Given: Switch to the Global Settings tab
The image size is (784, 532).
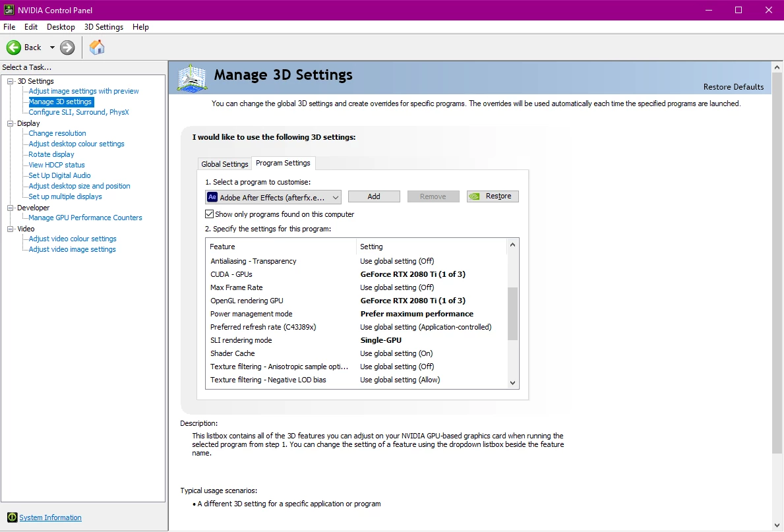Looking at the screenshot, I should (224, 164).
